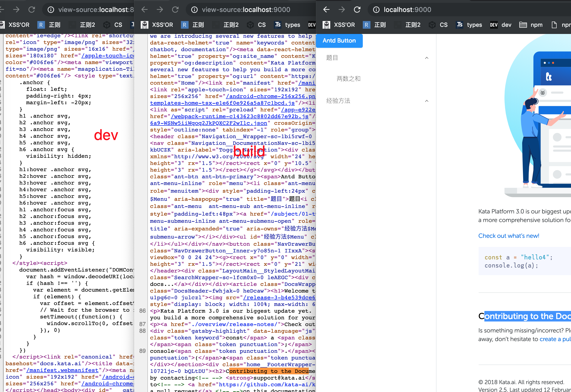Open the 正则 bookmark in the middle window
This screenshot has height=392, width=571.
point(192,25)
